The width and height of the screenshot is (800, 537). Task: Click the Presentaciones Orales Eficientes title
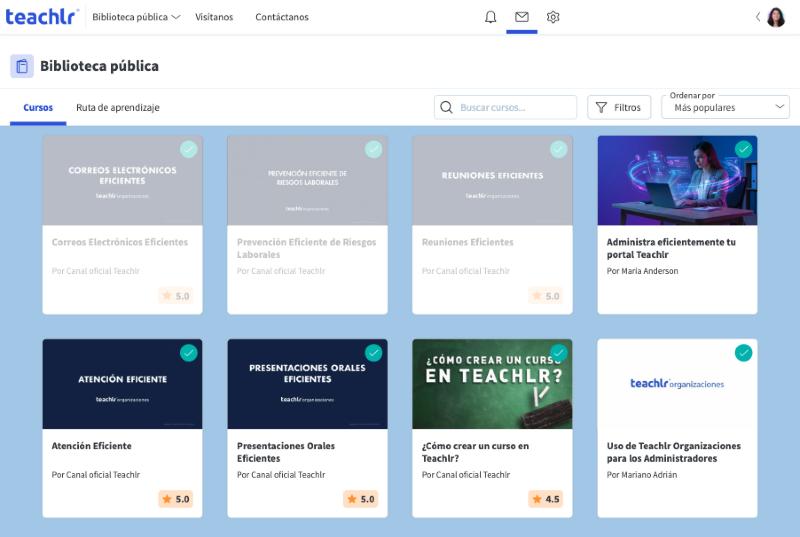286,452
